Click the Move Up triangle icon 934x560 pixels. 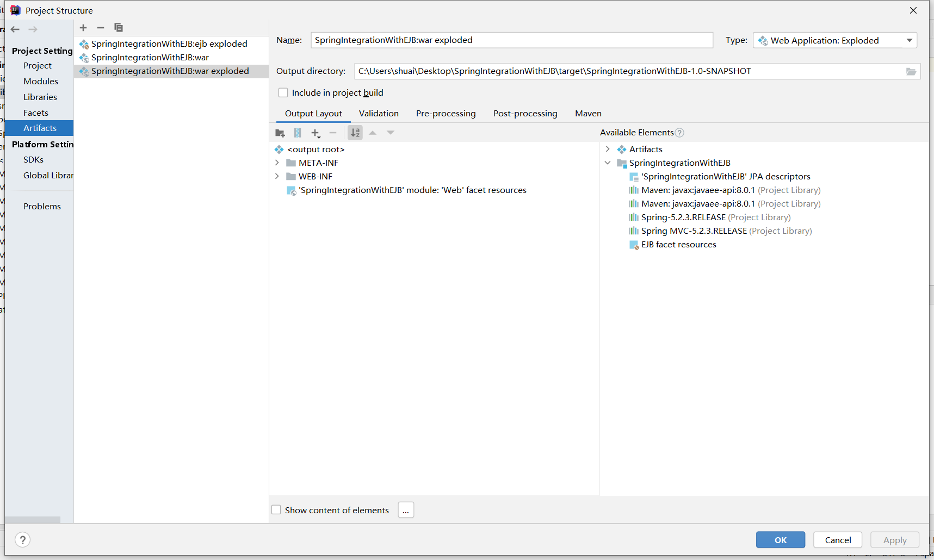point(373,133)
